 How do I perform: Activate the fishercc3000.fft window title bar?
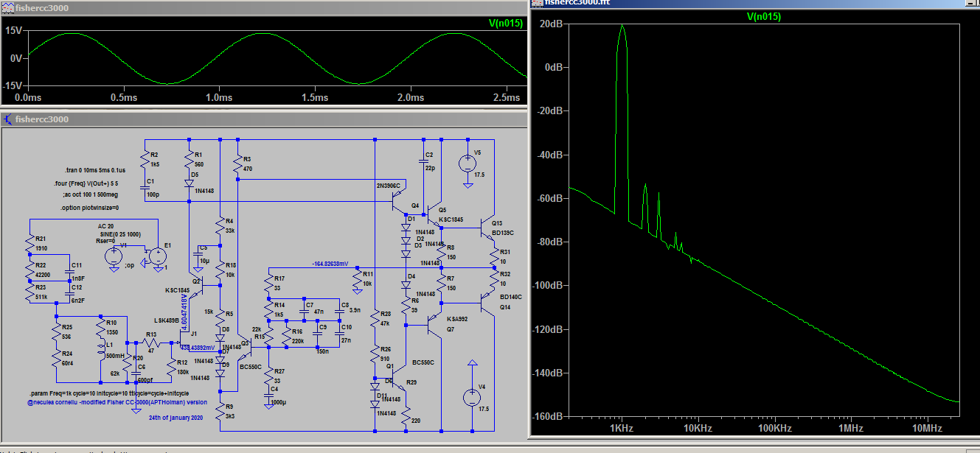pyautogui.click(x=754, y=3)
